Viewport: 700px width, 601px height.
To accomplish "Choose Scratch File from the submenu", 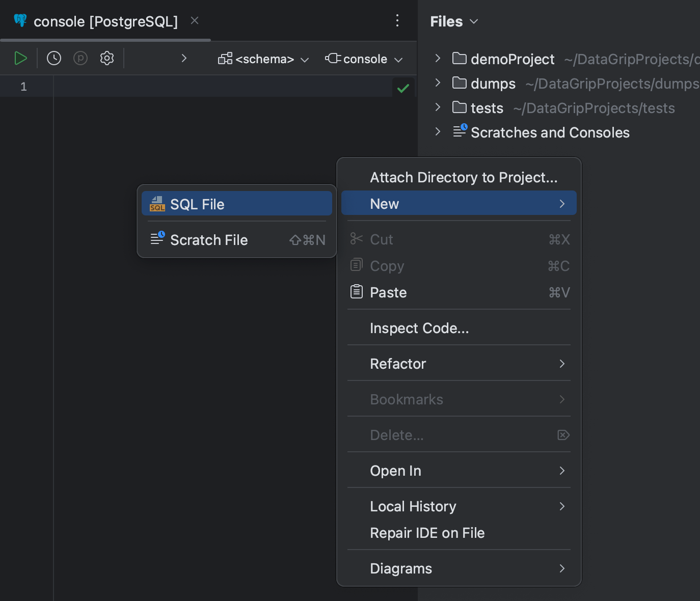I will pyautogui.click(x=208, y=239).
